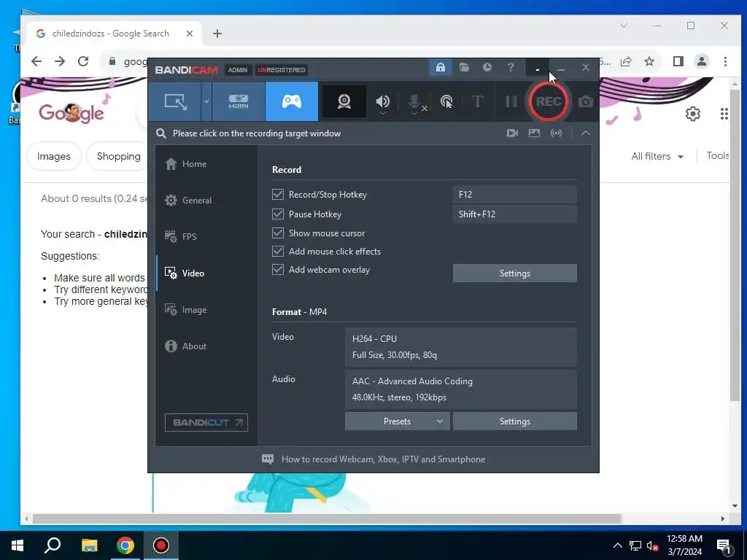Select screen rectangle recording mode
The width and height of the screenshot is (747, 560).
pos(175,101)
